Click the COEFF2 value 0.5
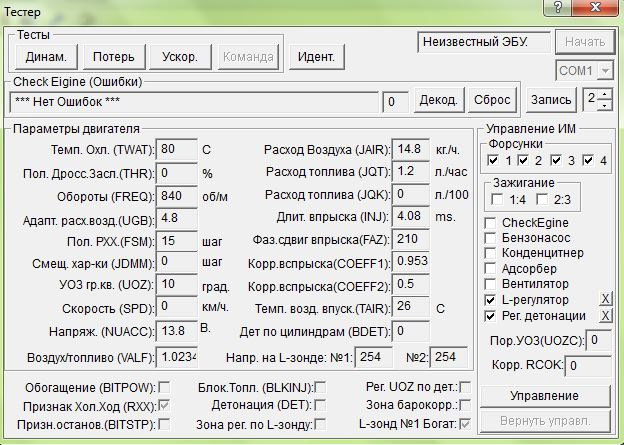Screen dimensions: 624x445 coord(411,285)
